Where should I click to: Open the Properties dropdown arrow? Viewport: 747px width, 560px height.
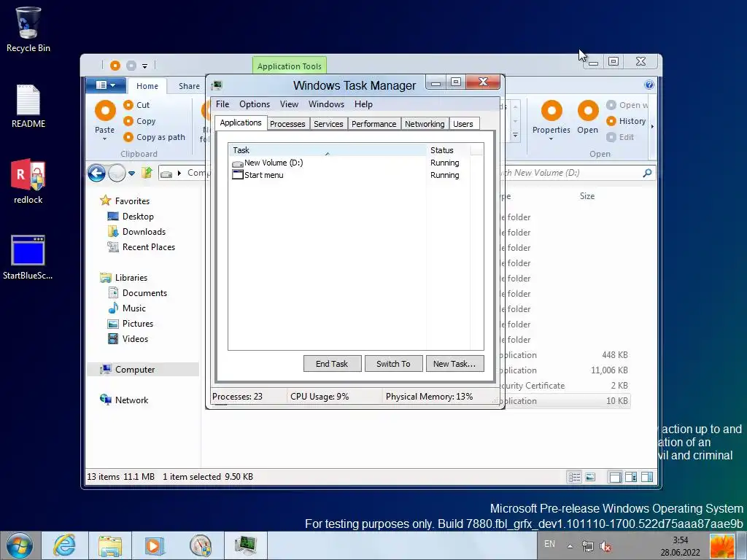tap(551, 139)
